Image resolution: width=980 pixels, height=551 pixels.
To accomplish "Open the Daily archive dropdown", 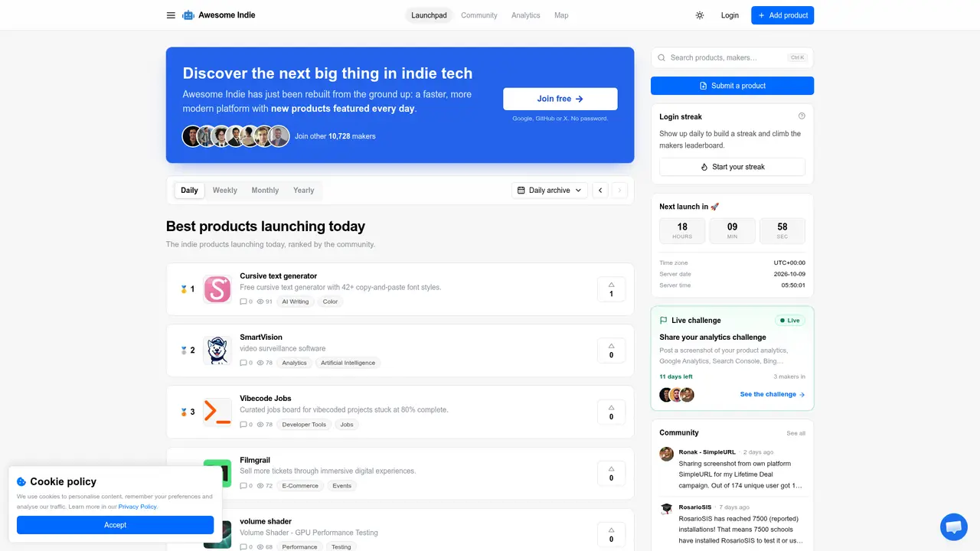I will click(550, 191).
